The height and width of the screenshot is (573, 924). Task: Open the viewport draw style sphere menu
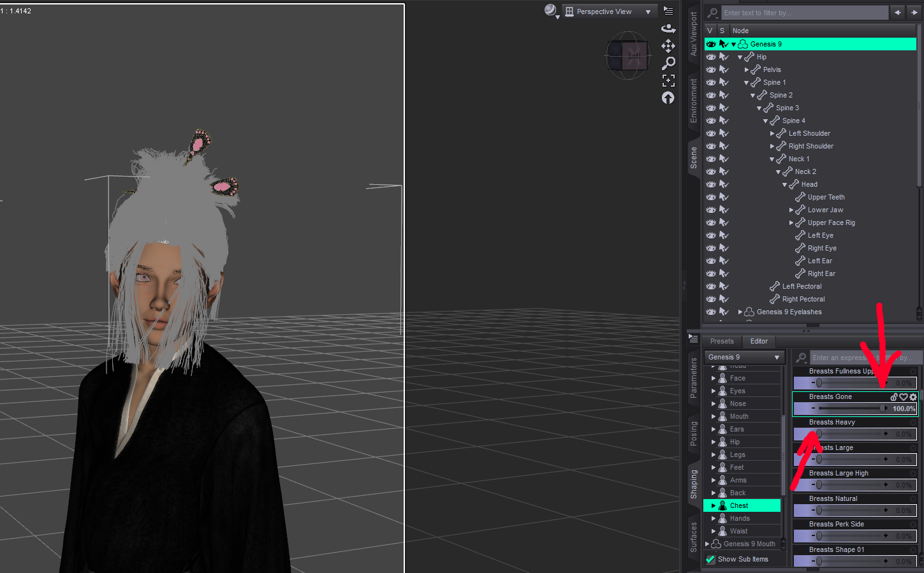[551, 11]
